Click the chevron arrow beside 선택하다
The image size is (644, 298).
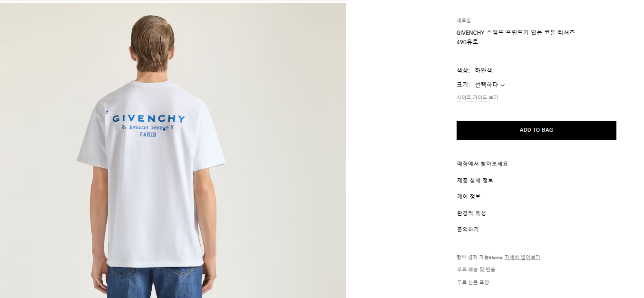tap(503, 86)
